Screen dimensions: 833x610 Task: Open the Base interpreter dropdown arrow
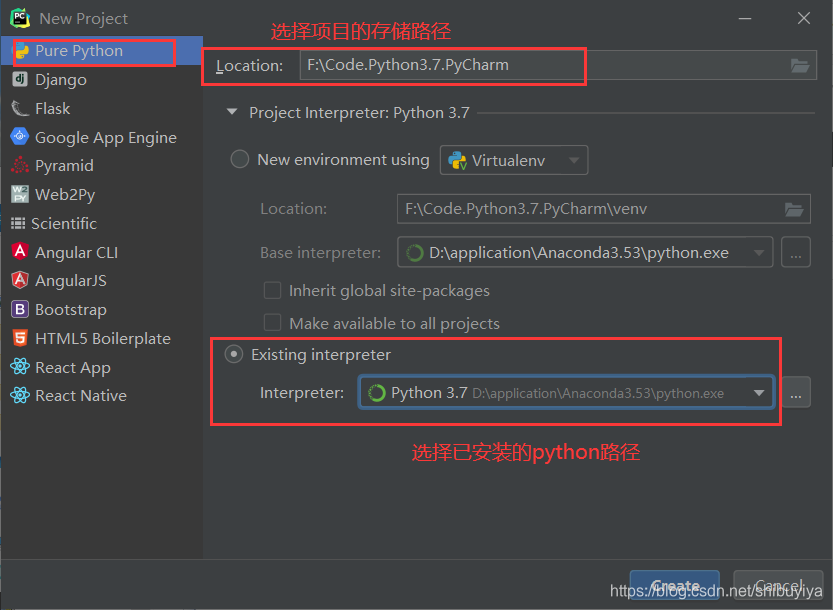[759, 253]
